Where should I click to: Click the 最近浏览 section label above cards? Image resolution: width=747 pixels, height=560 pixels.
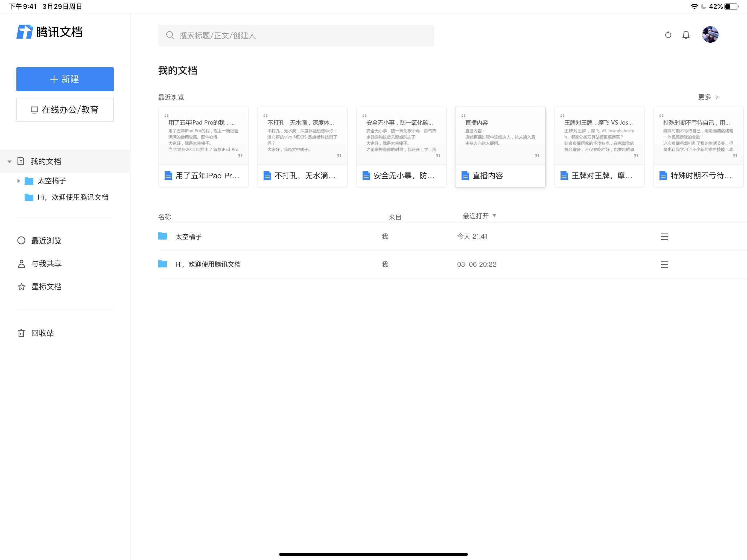171,97
